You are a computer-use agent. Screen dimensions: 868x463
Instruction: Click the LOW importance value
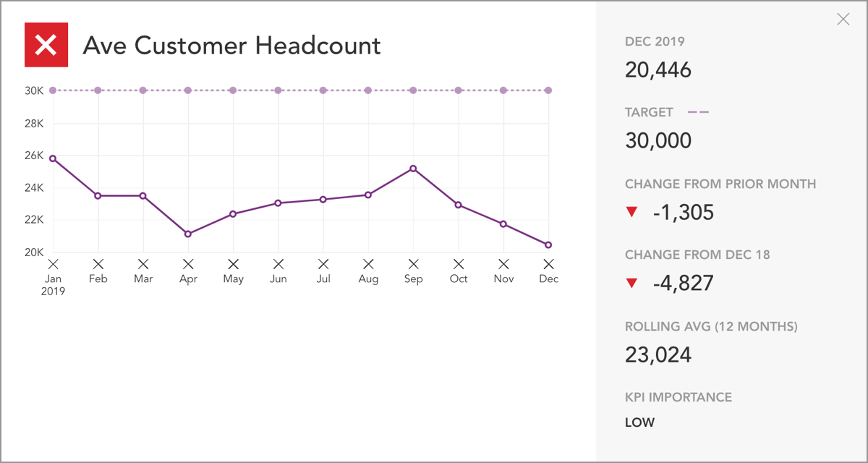click(639, 422)
